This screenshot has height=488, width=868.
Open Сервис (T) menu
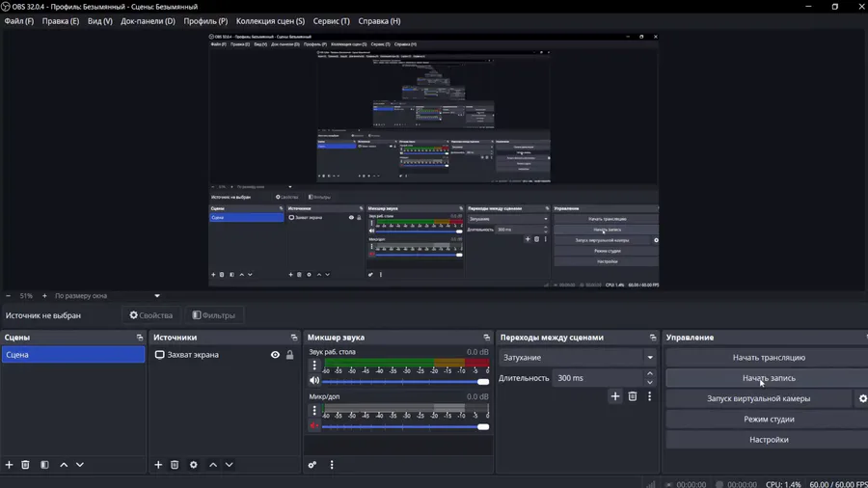331,21
